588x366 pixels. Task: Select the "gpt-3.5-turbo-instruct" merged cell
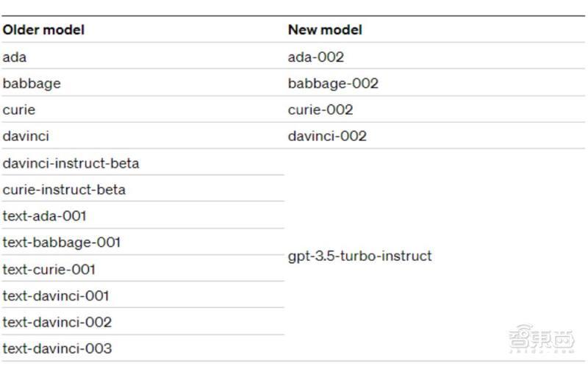click(x=359, y=256)
